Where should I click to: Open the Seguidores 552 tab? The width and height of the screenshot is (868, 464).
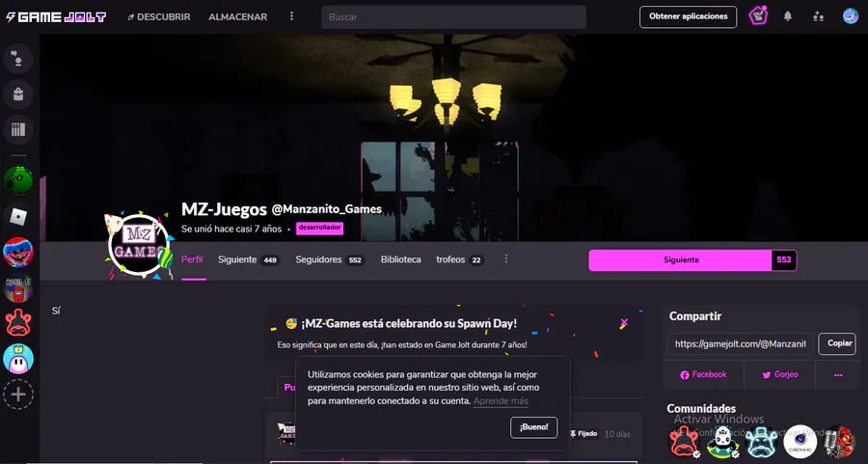tap(330, 259)
